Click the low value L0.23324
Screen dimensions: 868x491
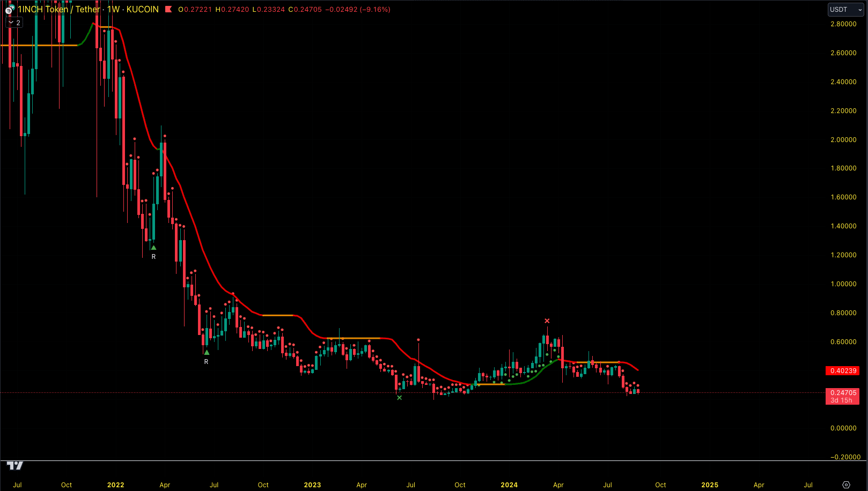[269, 10]
